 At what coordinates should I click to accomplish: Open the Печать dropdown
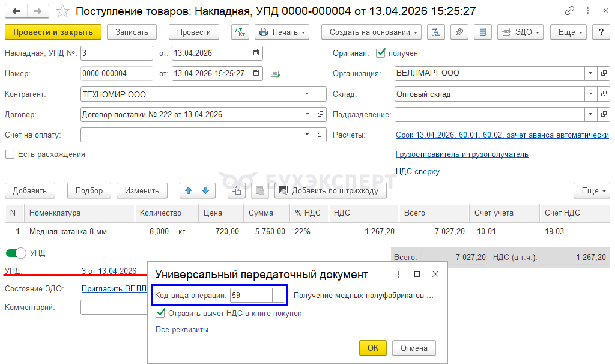[282, 32]
